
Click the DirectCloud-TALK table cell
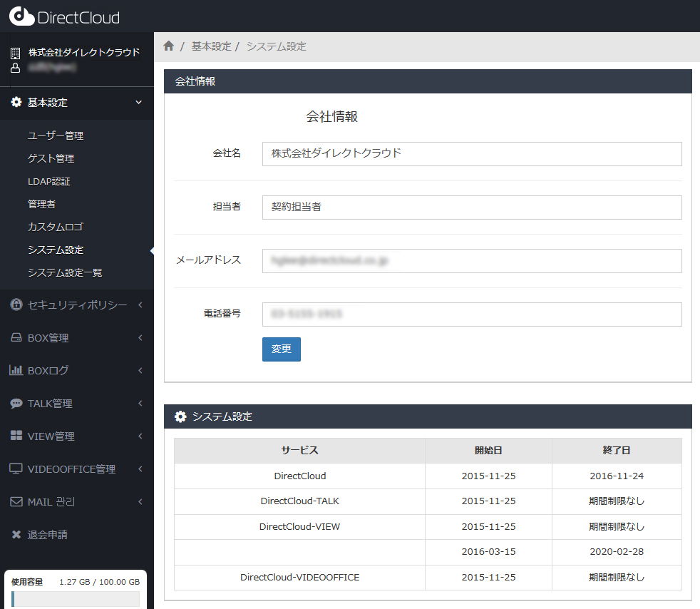[x=299, y=501]
